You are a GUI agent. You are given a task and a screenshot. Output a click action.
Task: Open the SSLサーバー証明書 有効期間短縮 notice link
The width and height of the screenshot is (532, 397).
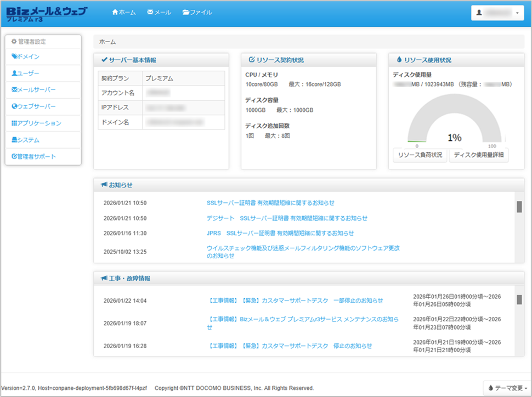[x=270, y=203]
